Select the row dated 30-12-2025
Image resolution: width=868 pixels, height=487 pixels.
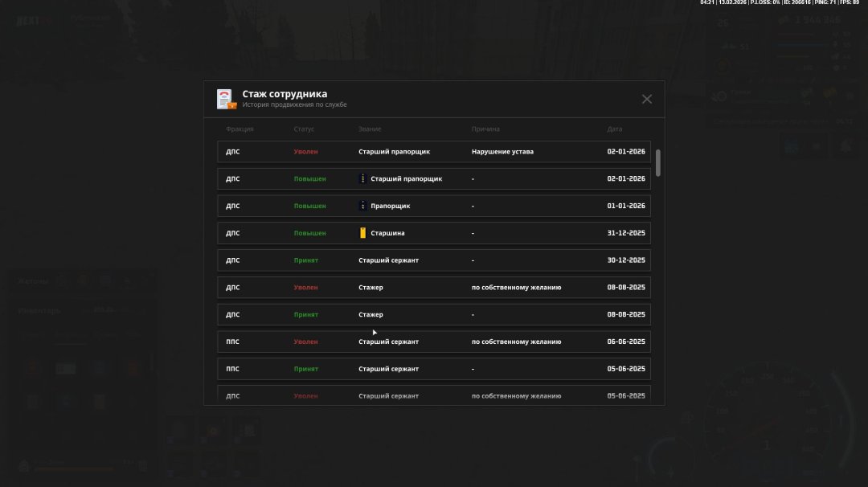coord(434,260)
